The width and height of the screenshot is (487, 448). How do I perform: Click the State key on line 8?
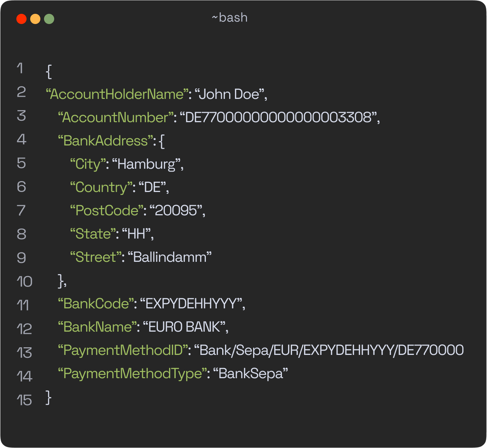tap(93, 234)
